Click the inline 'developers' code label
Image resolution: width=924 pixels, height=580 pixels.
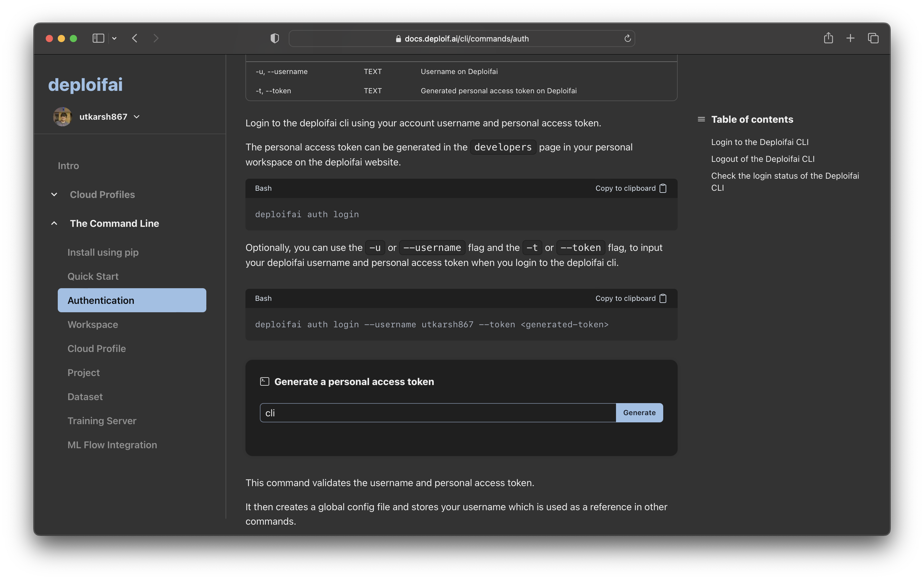pyautogui.click(x=503, y=147)
